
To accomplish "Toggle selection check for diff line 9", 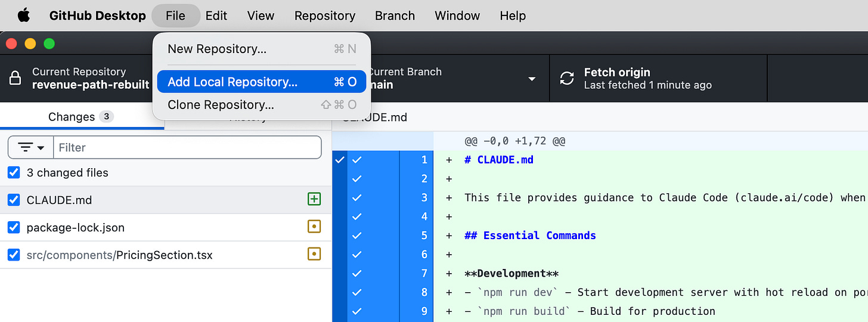I will coord(357,311).
